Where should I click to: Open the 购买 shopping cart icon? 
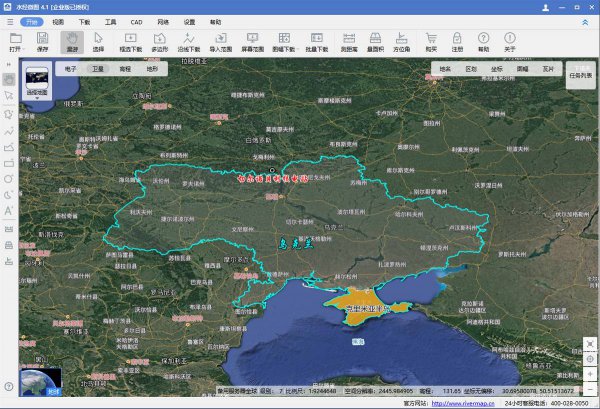[431, 40]
